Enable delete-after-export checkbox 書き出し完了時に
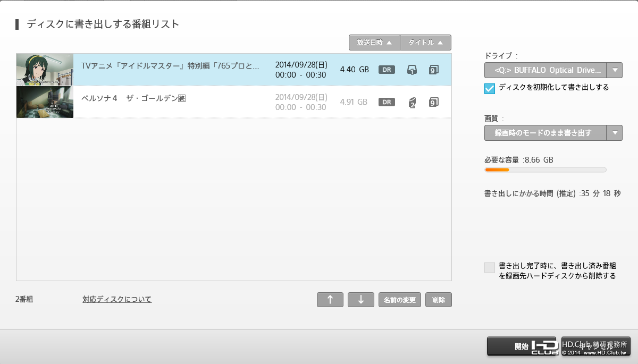 [490, 268]
